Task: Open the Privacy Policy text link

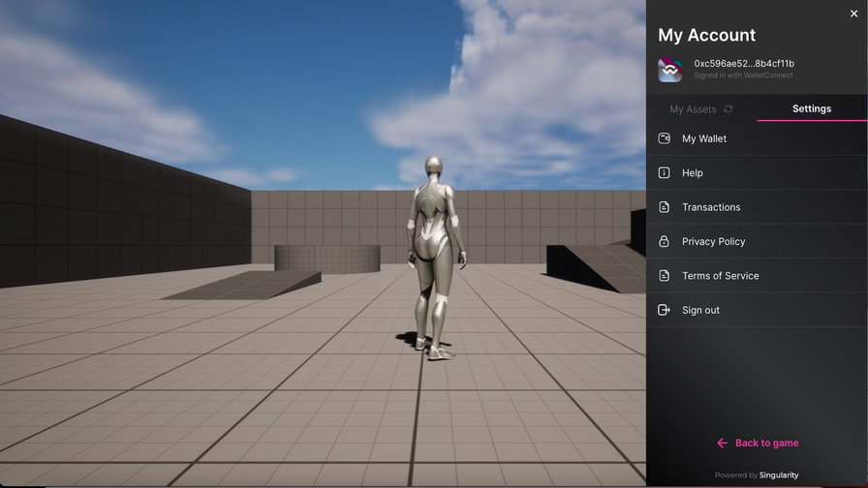Action: (x=714, y=241)
